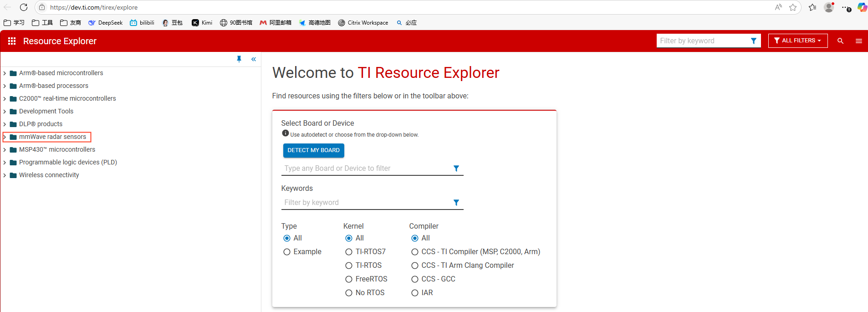Choose the CCS - GCC compiler option
Screen dimensions: 868x312
pos(415,279)
